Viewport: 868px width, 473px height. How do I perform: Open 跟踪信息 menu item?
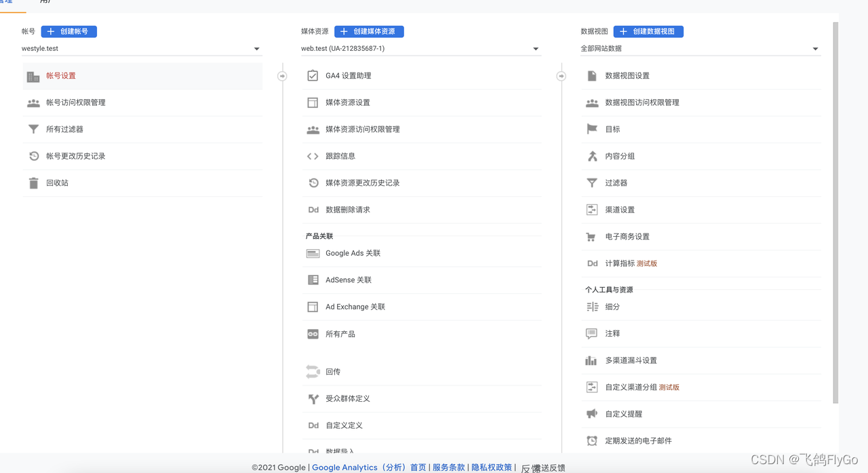(x=422, y=156)
